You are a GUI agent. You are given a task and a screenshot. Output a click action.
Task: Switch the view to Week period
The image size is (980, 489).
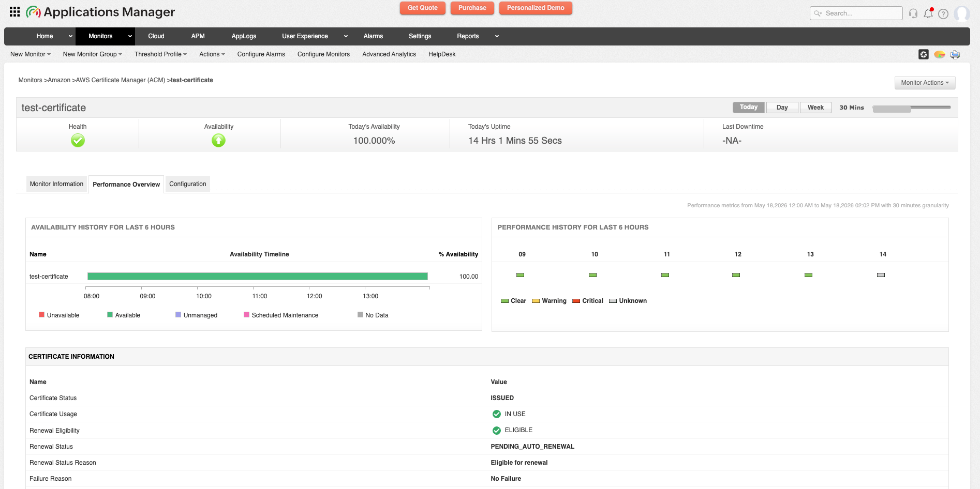(x=815, y=108)
